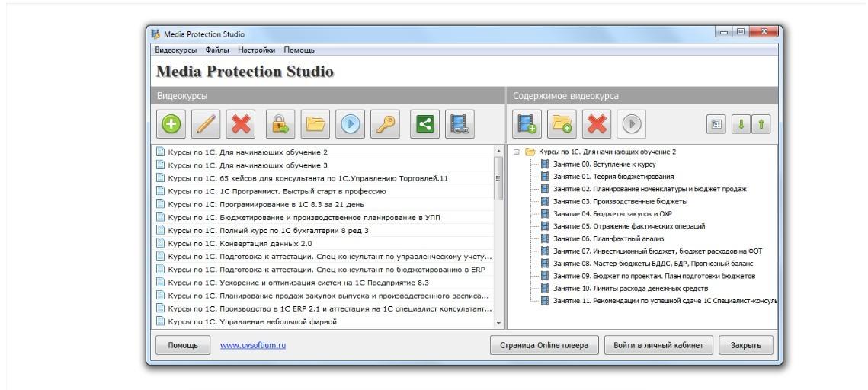Click the Войти в личный кабинет button

tap(662, 345)
